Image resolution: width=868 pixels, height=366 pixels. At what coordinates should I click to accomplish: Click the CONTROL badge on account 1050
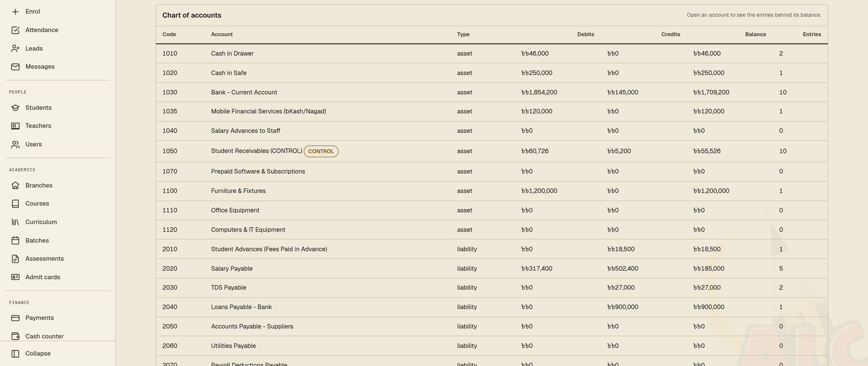tap(321, 151)
